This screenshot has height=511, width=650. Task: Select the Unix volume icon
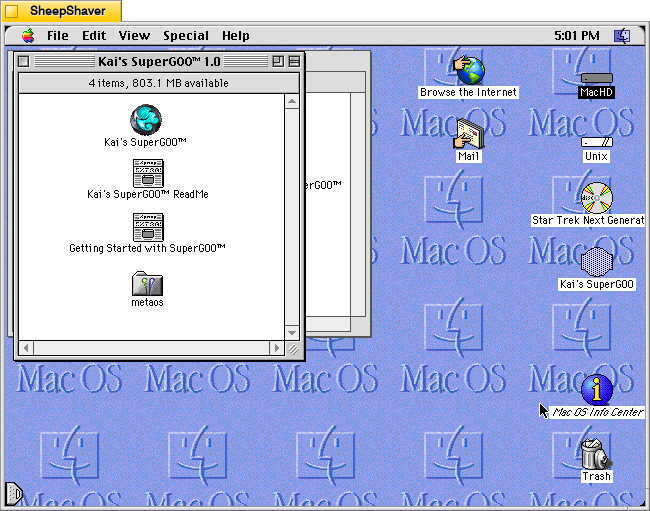[x=597, y=143]
